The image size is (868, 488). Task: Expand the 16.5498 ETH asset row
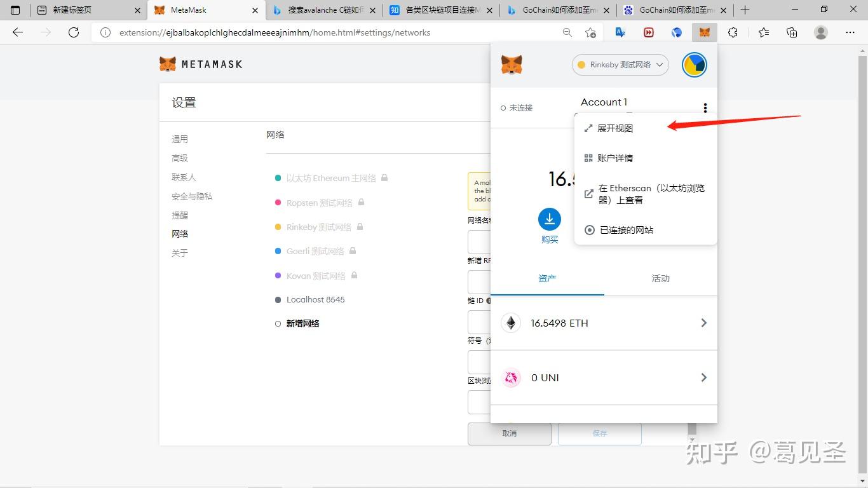tap(604, 323)
